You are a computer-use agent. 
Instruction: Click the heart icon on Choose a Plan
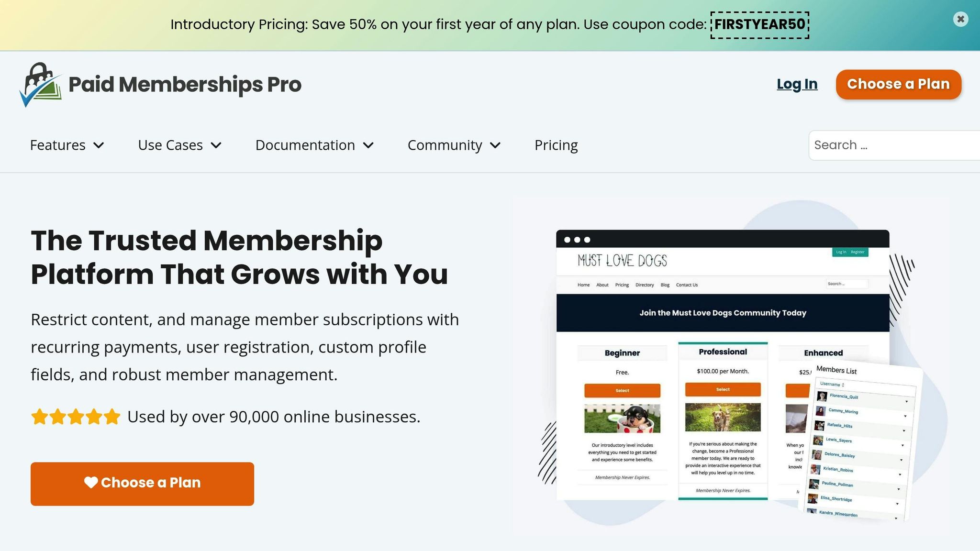(91, 483)
